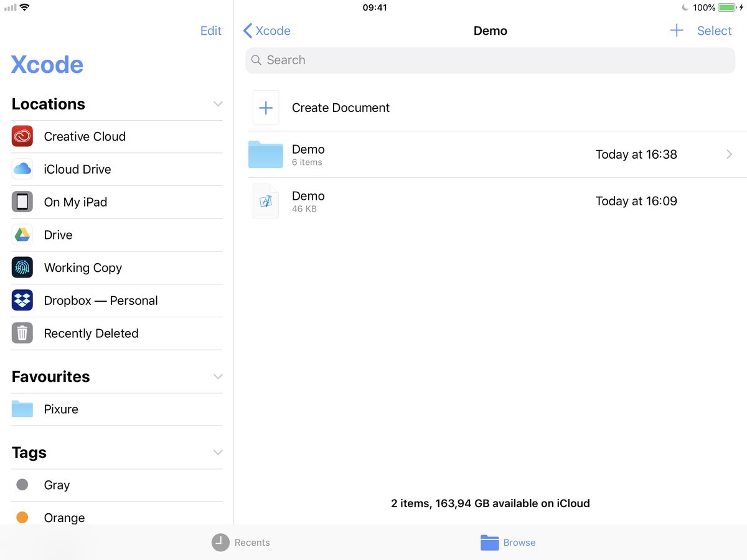
Task: Tap the magnifying glass search icon
Action: [256, 60]
